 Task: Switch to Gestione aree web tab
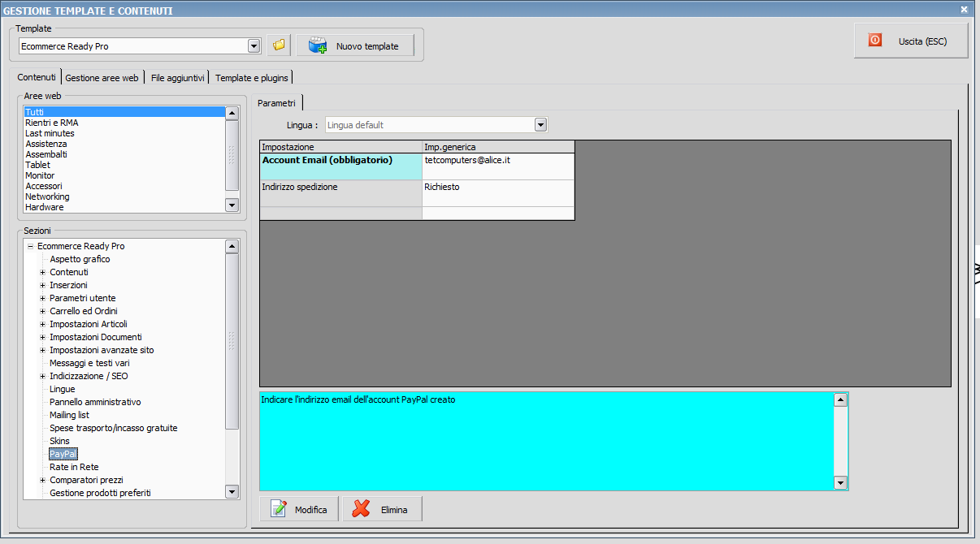102,78
